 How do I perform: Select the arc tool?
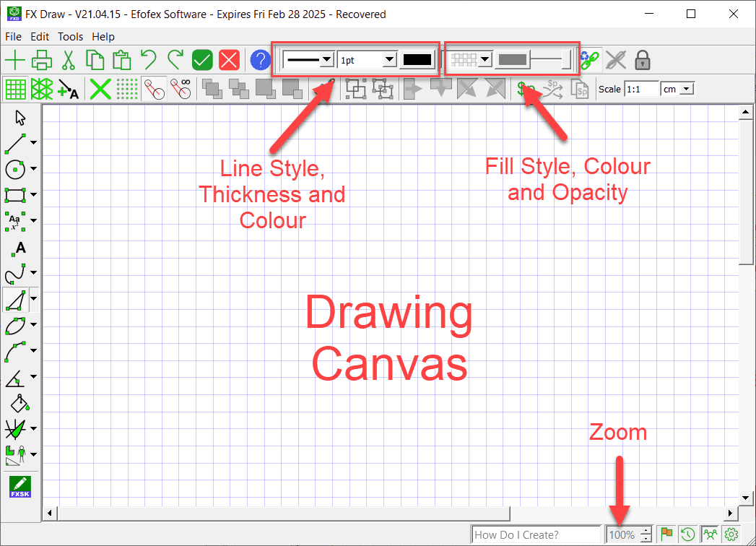pos(15,352)
